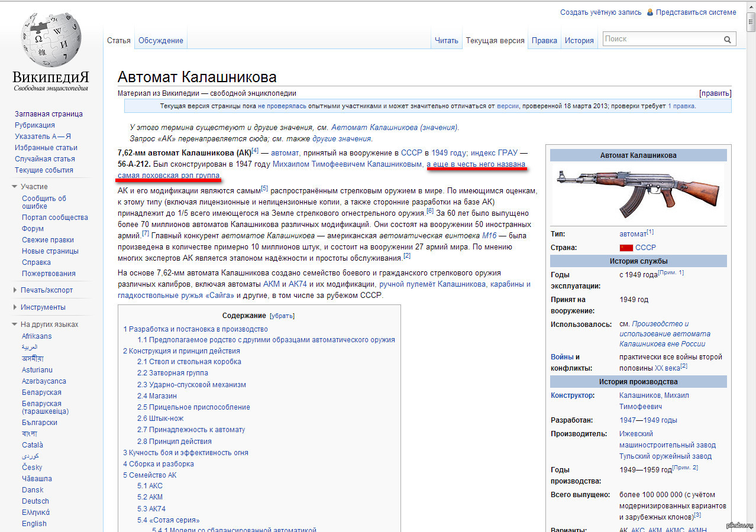Image resolution: width=756 pixels, height=532 pixels.
Task: Click the Wikipedia globe logo
Action: point(51,40)
